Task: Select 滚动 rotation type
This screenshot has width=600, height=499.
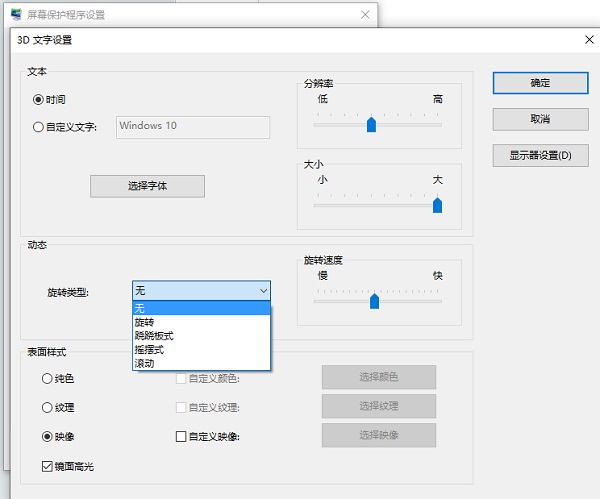Action: pos(200,364)
